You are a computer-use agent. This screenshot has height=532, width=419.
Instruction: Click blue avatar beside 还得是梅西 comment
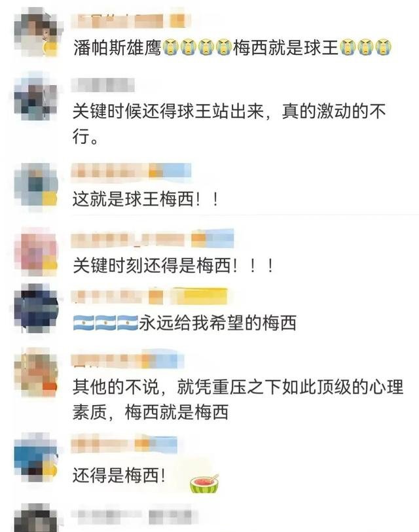coord(35,459)
